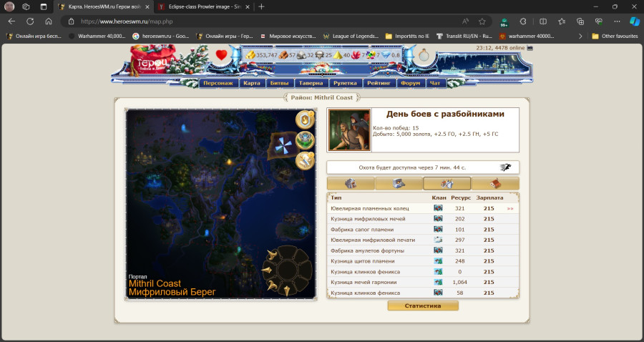This screenshot has width=644, height=342.
Task: Click the castle round map button
Action: point(305,140)
